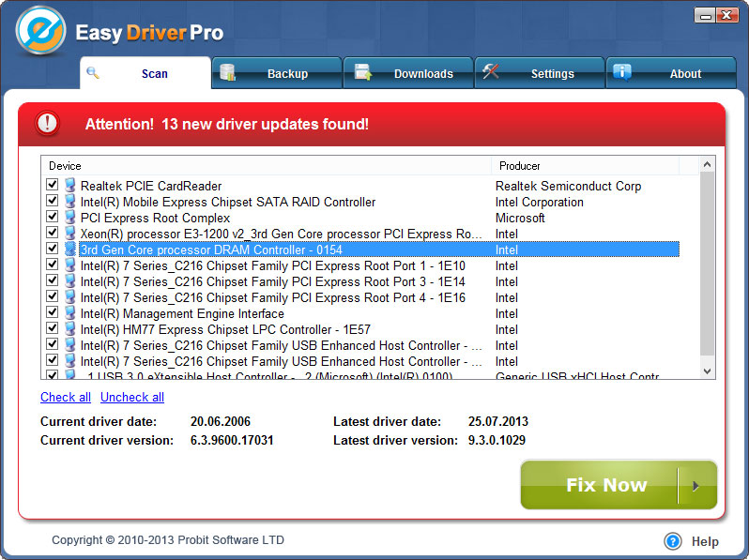Click device icon beside SATA RAID Controller
Screen dimensions: 749x560
pyautogui.click(x=70, y=201)
